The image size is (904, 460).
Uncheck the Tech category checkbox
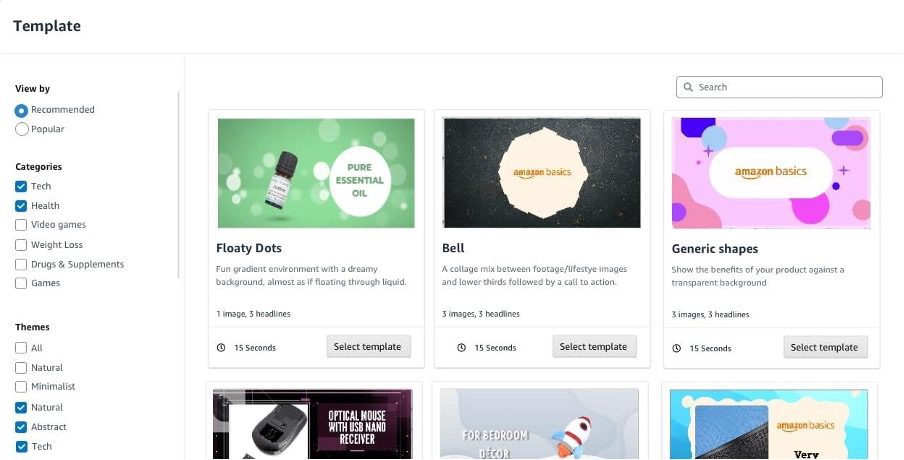[x=22, y=187]
